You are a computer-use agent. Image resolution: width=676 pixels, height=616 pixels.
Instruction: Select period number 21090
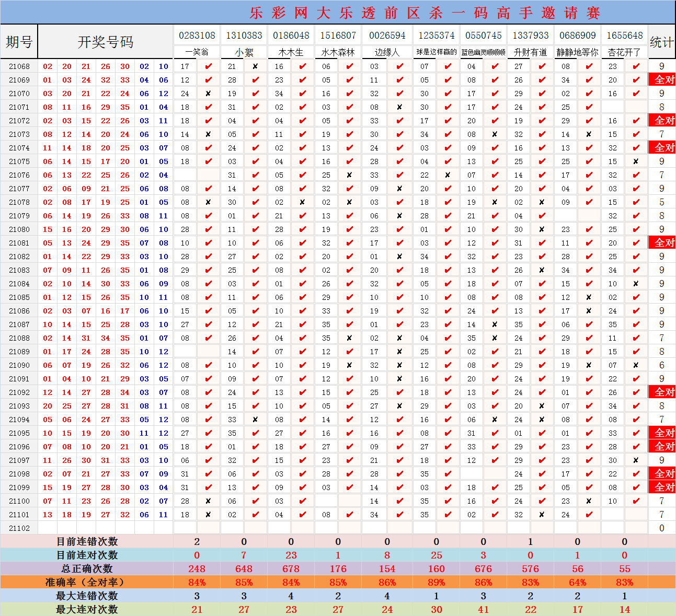[19, 365]
